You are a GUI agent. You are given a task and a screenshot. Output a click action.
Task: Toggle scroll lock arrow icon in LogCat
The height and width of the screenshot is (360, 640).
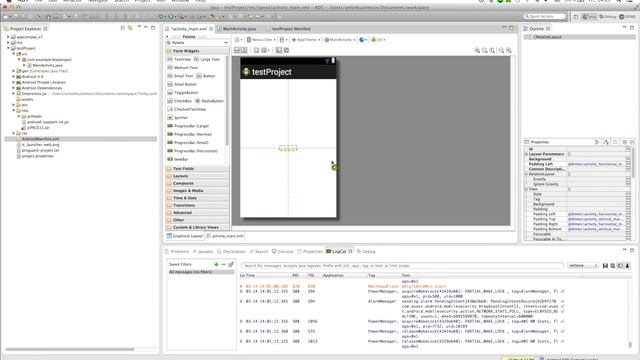(x=627, y=266)
